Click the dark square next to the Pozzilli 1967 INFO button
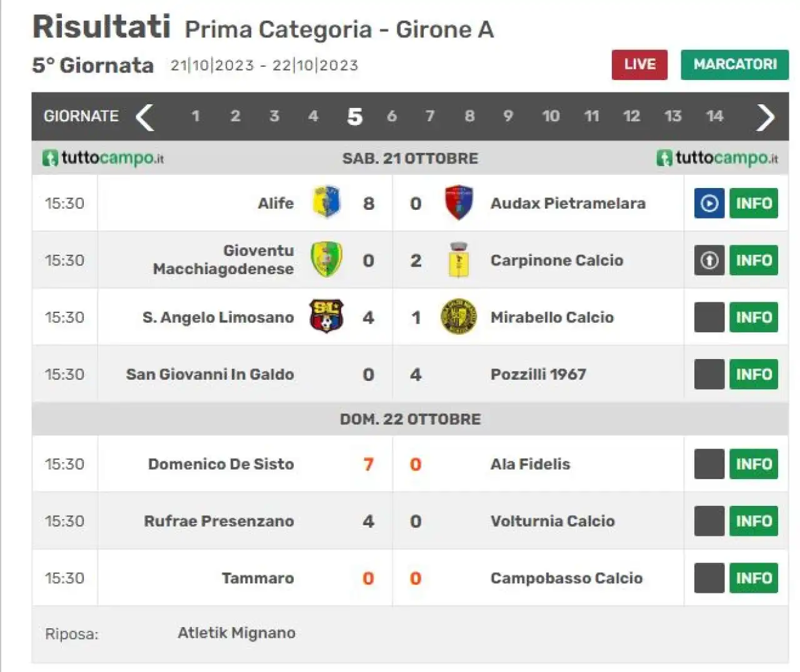 pyautogui.click(x=709, y=374)
